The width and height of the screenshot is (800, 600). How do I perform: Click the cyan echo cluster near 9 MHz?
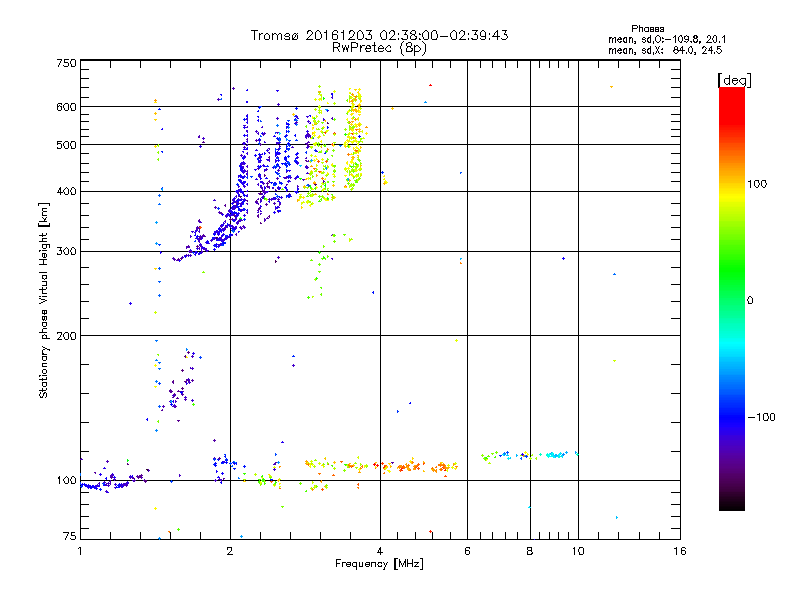556,454
